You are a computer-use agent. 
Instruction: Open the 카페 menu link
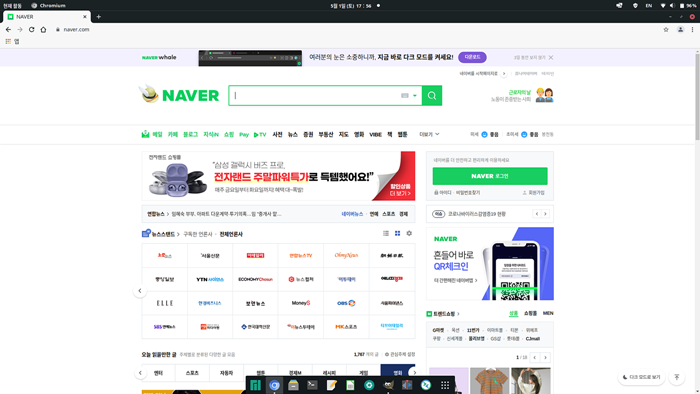pos(173,134)
